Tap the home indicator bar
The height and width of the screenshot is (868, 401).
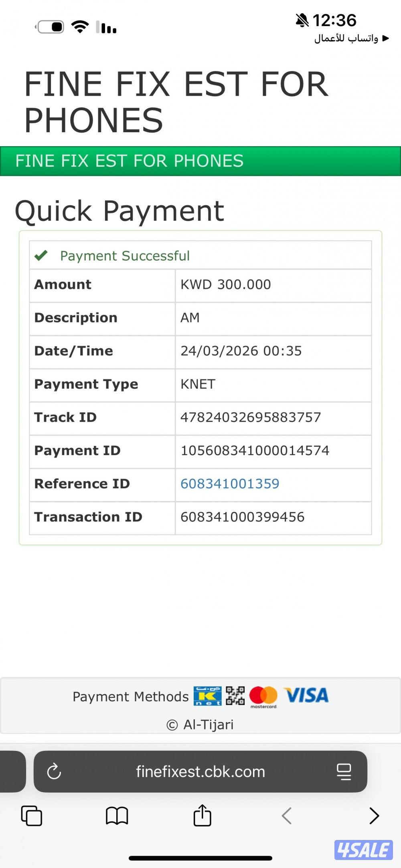pos(200,858)
